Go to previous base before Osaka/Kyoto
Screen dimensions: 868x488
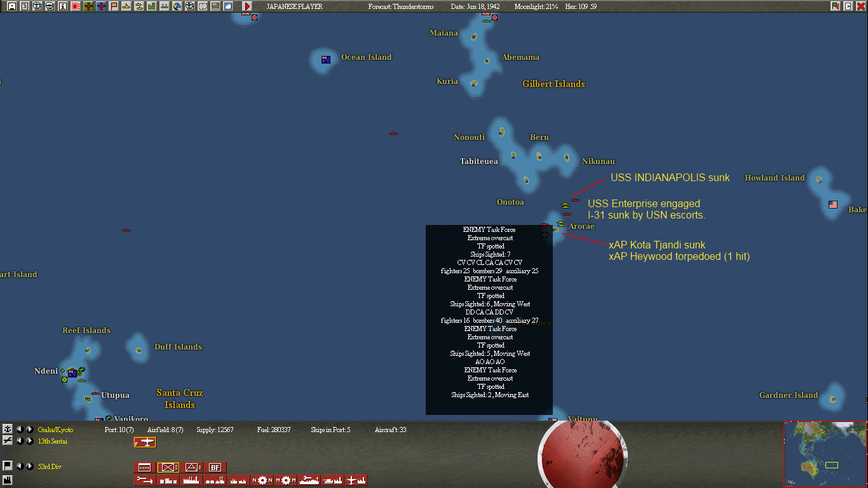[x=19, y=430]
